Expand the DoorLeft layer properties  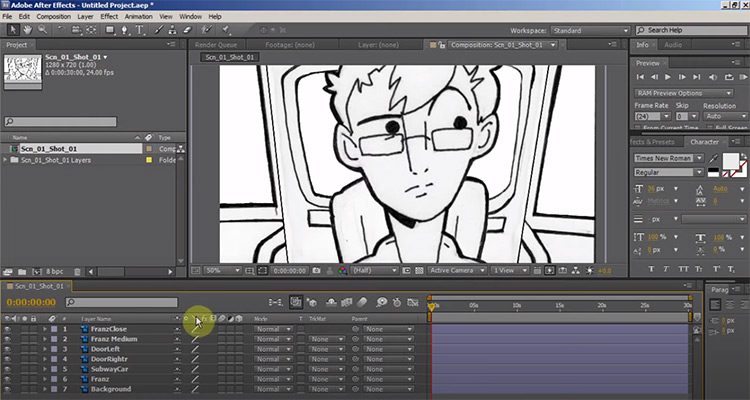44,349
